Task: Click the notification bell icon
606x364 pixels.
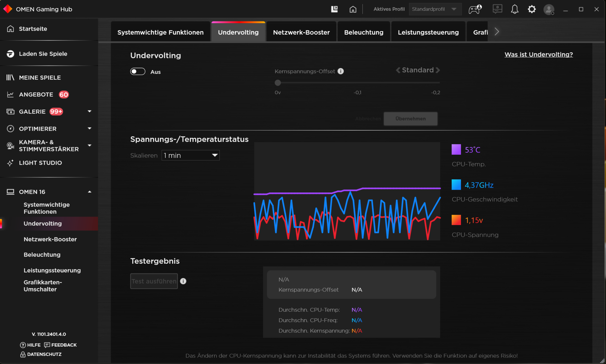Action: click(x=514, y=9)
